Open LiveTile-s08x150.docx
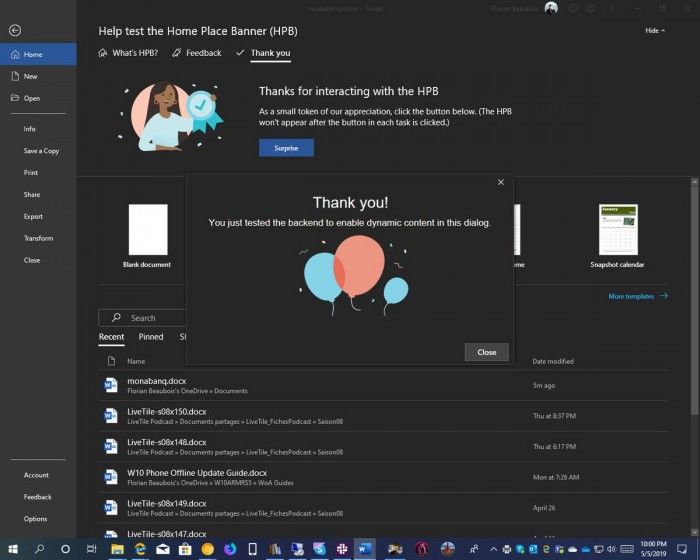The image size is (700, 560). (383, 416)
